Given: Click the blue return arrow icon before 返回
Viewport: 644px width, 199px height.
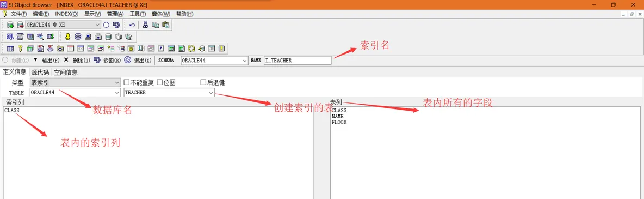Looking at the screenshot, I should pyautogui.click(x=97, y=60).
